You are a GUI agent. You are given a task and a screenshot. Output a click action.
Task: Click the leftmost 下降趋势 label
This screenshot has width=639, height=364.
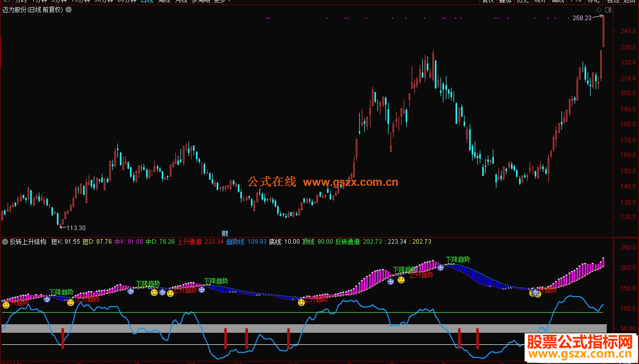point(61,292)
